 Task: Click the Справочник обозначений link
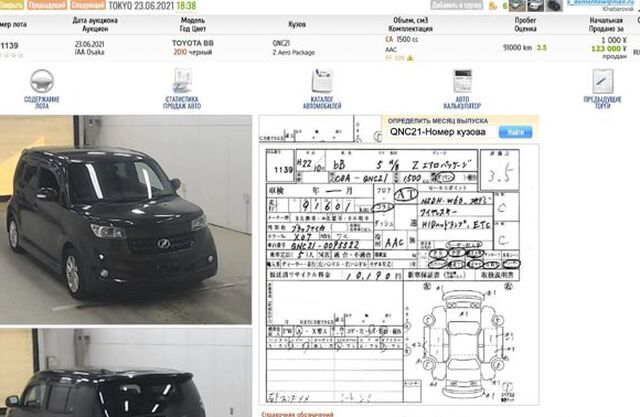(297, 414)
